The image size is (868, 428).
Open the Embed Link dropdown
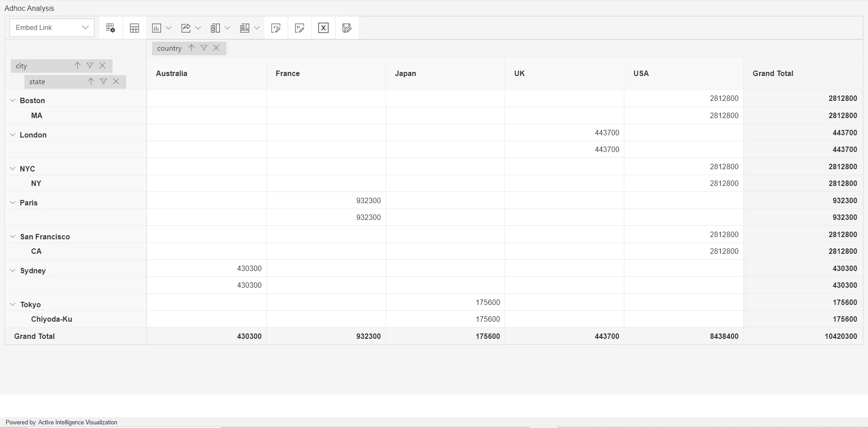tap(52, 28)
